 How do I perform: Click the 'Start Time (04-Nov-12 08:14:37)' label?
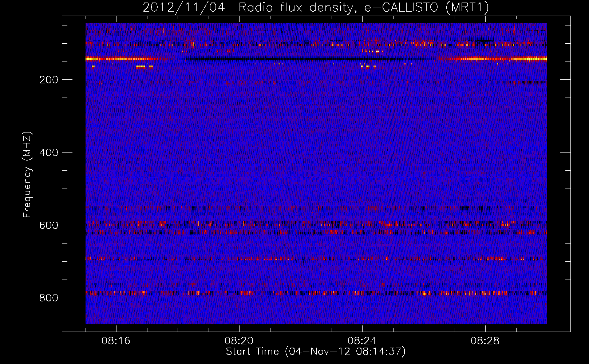click(x=316, y=352)
